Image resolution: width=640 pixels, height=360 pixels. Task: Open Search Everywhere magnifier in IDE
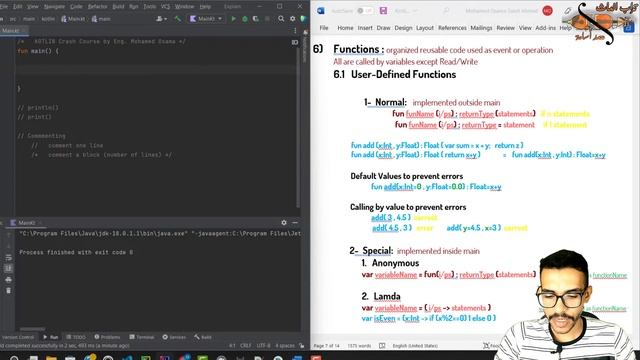(x=281, y=19)
